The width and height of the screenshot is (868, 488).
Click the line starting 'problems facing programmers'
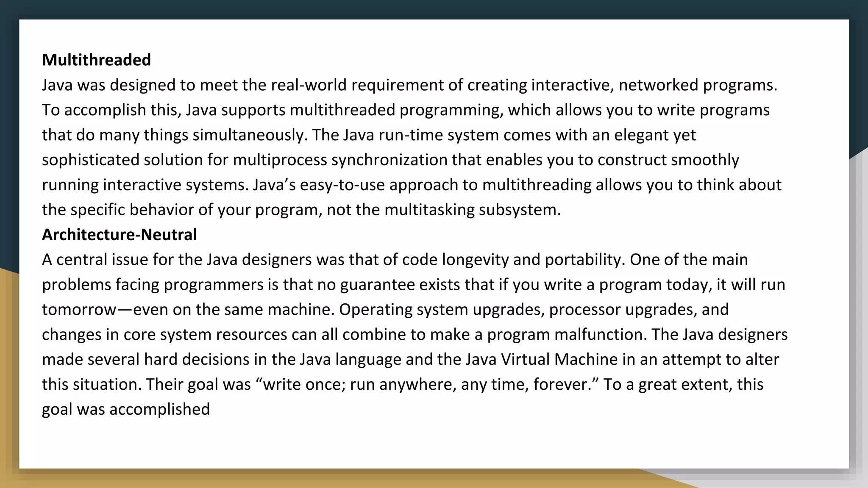click(x=414, y=285)
